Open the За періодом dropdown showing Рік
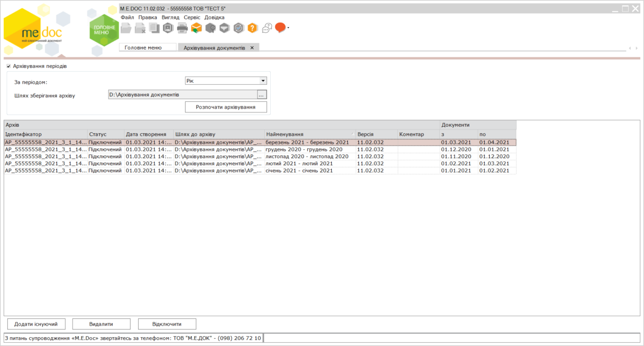Image resolution: width=644 pixels, height=346 pixels. point(226,81)
